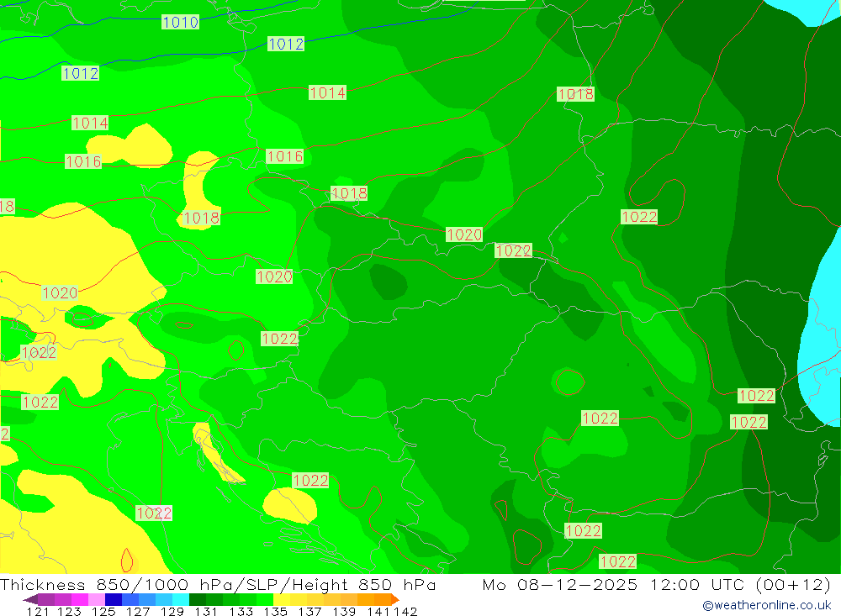This screenshot has width=841, height=616.
Task: Click legend value 142
Action: pyautogui.click(x=405, y=611)
